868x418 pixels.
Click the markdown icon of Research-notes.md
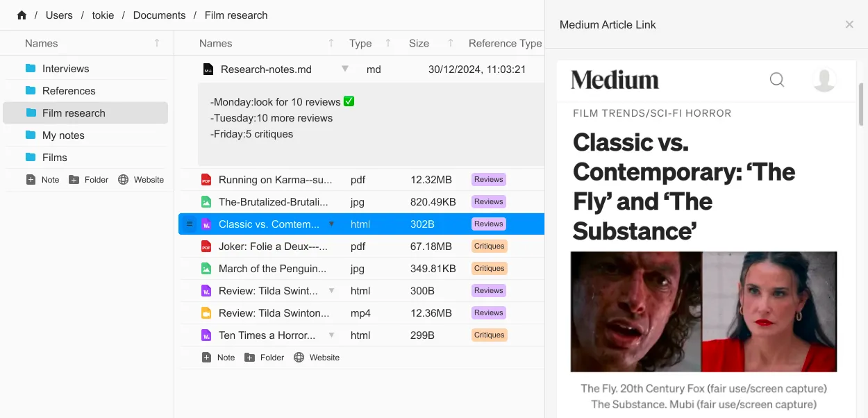click(208, 69)
